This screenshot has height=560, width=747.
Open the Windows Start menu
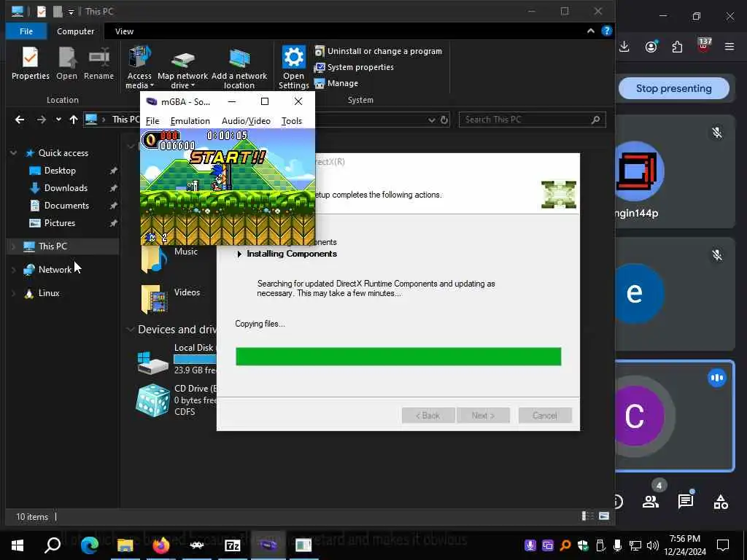pyautogui.click(x=18, y=545)
